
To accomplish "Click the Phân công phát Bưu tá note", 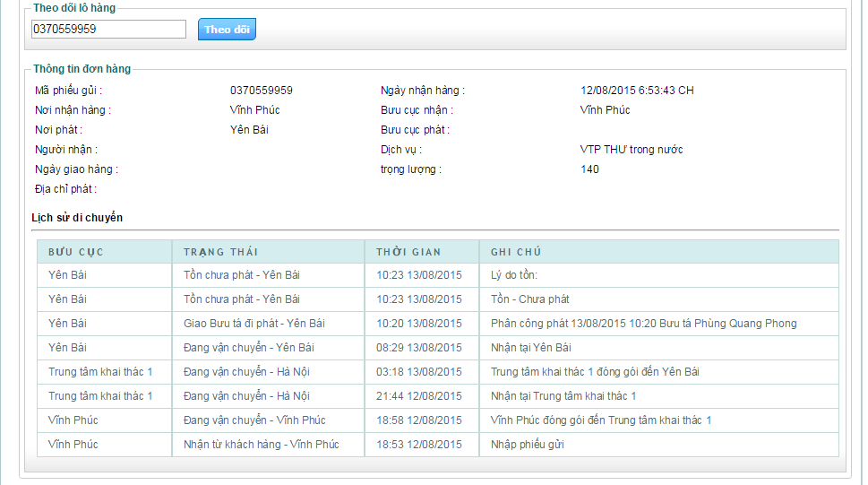I will coord(643,324).
